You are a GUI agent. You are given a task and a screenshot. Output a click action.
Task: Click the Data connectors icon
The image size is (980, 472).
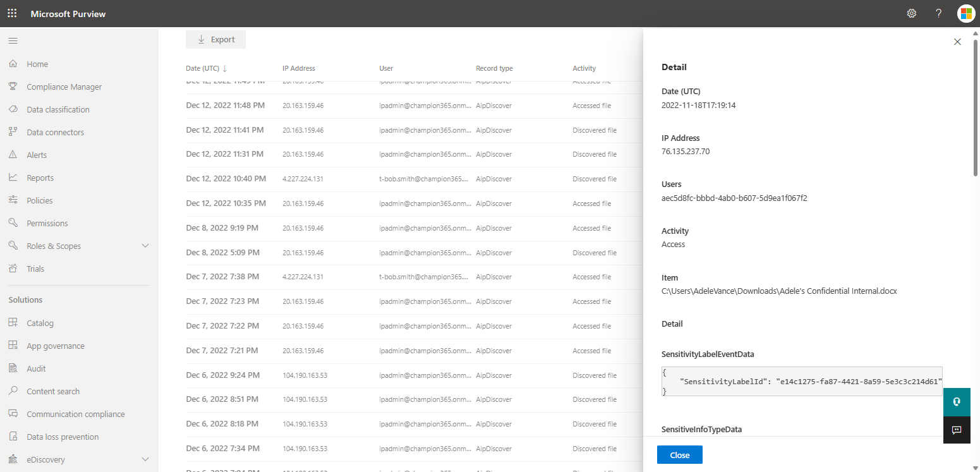(x=13, y=132)
